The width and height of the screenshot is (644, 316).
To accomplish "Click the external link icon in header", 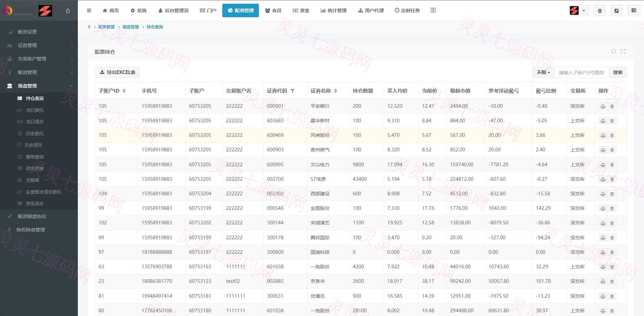I will coord(617,11).
